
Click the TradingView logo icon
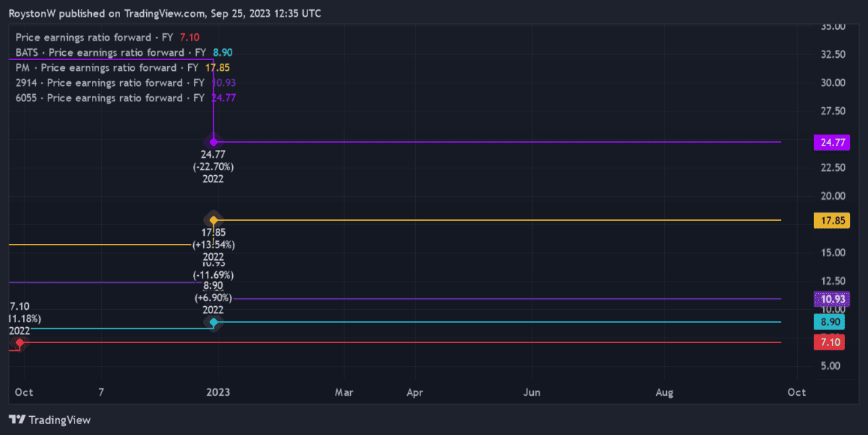[18, 420]
